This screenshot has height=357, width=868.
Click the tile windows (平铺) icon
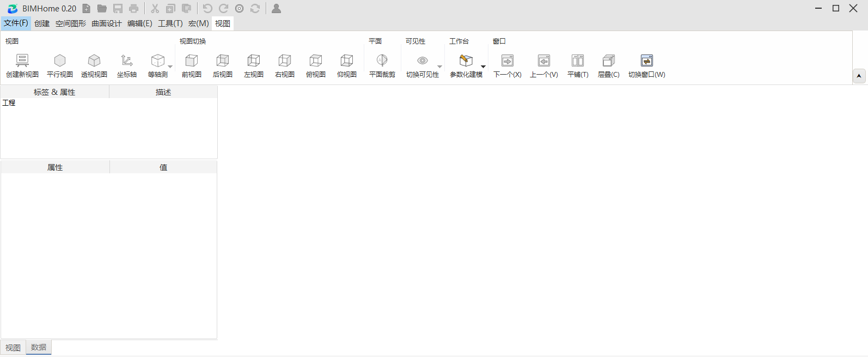(x=578, y=60)
